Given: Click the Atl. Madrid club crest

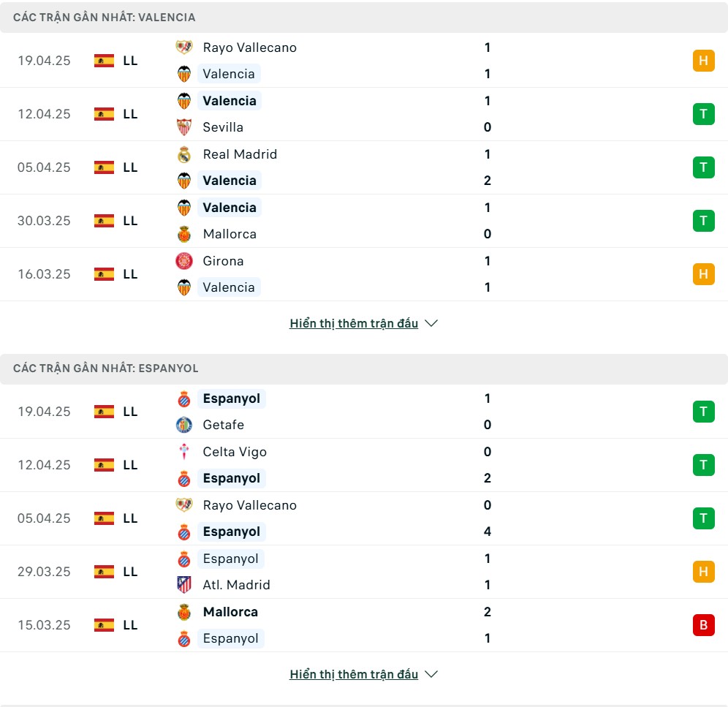Looking at the screenshot, I should coord(184,585).
